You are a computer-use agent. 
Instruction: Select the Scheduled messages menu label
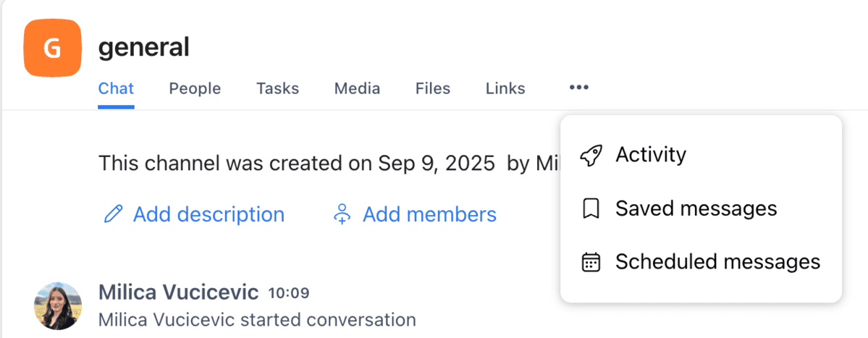click(x=717, y=262)
